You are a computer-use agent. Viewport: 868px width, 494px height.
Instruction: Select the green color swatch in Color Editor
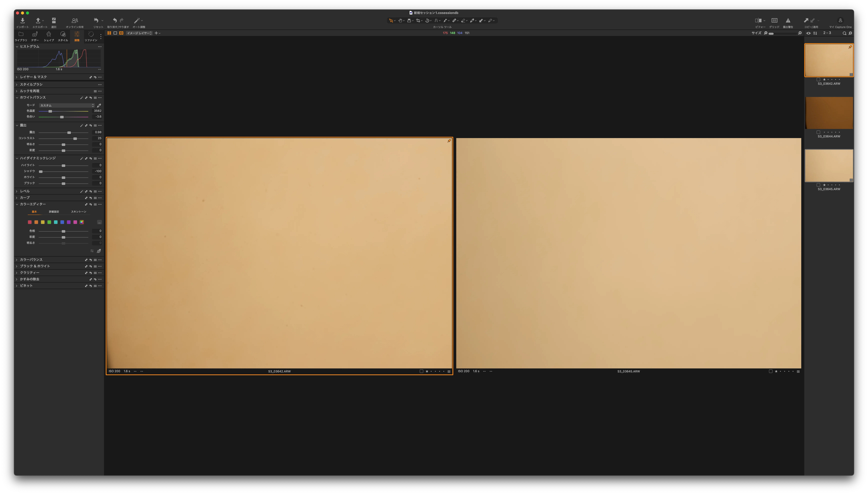coord(49,223)
